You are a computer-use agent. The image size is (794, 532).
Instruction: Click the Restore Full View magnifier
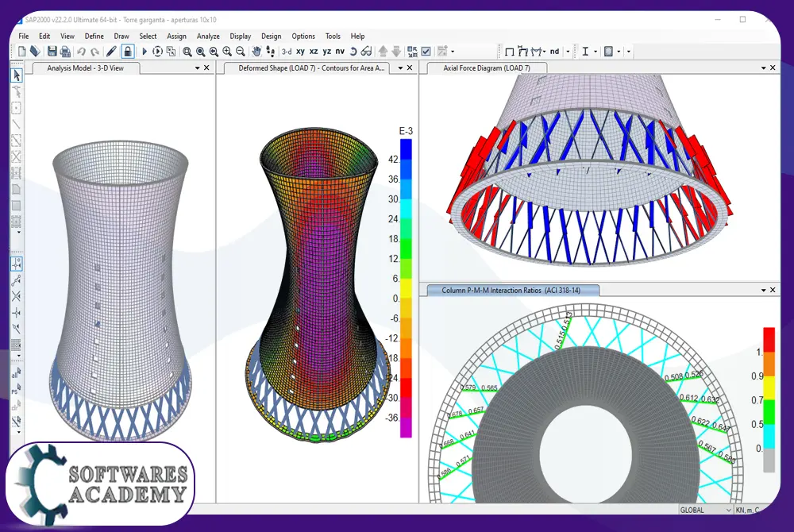[201, 51]
